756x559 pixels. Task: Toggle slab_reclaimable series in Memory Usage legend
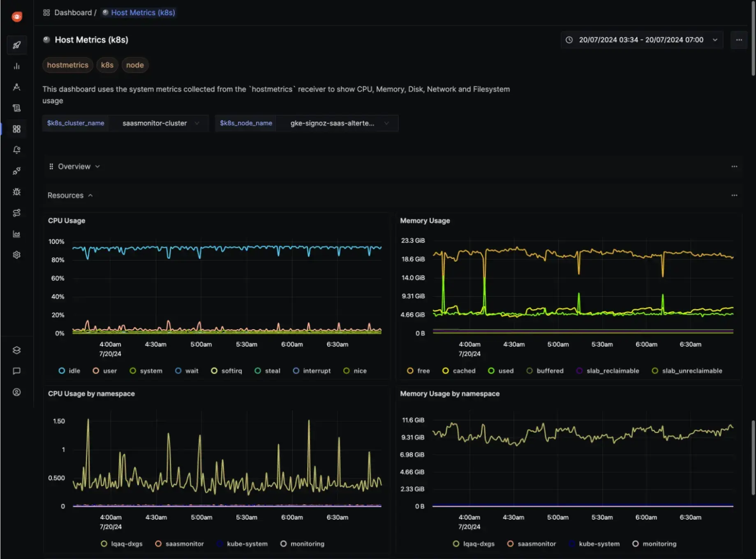608,371
